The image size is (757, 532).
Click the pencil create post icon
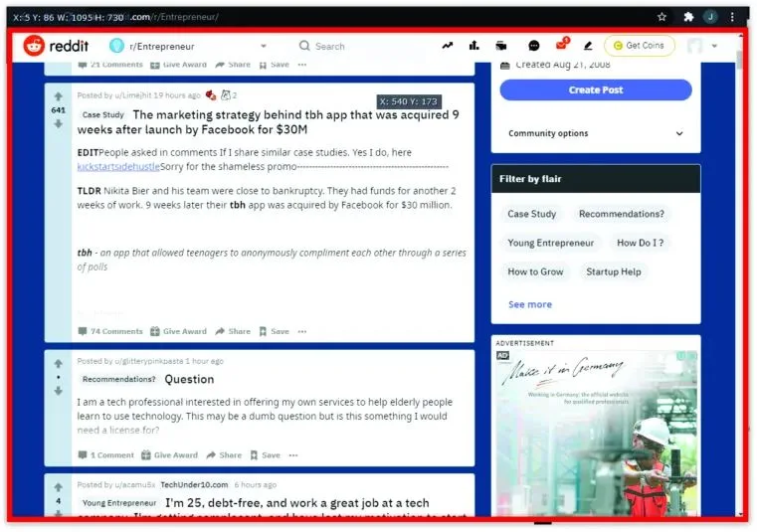[x=588, y=46]
